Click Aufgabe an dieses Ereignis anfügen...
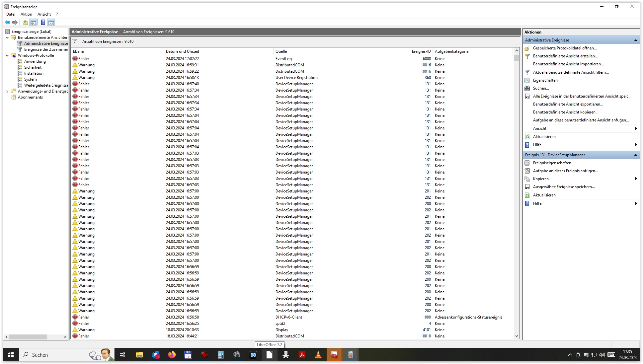The height and width of the screenshot is (364, 643). [565, 171]
